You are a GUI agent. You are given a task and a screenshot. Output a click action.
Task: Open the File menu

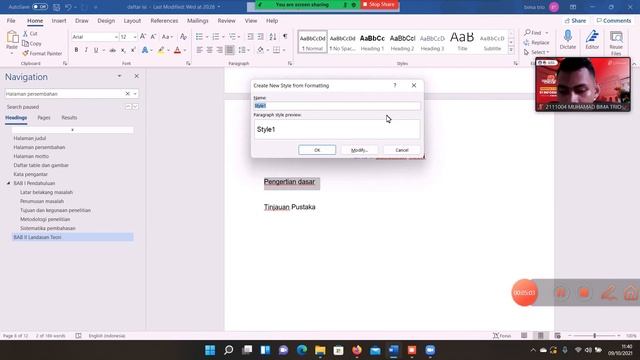tap(11, 20)
